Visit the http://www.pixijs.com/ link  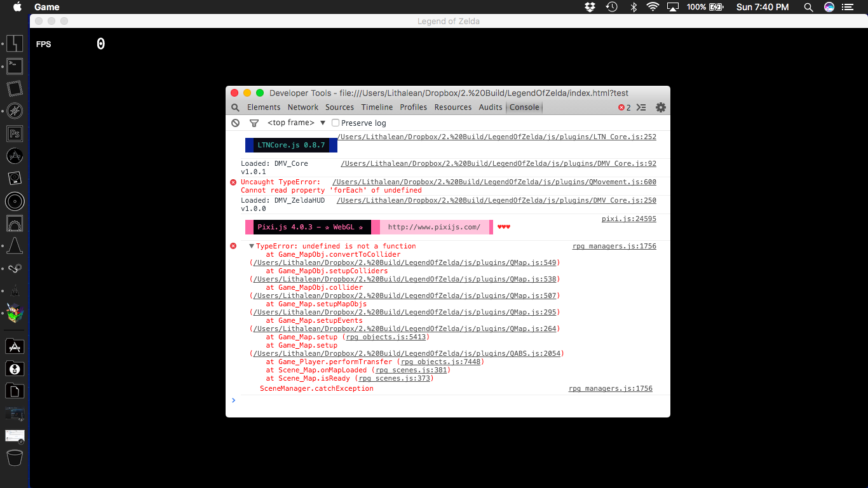pyautogui.click(x=434, y=227)
